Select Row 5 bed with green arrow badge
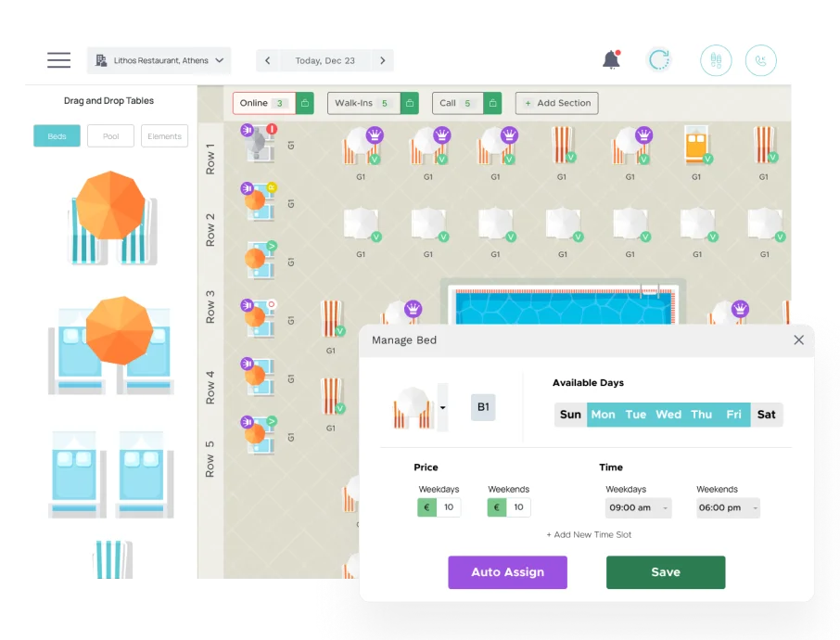The height and width of the screenshot is (640, 840). click(x=261, y=435)
